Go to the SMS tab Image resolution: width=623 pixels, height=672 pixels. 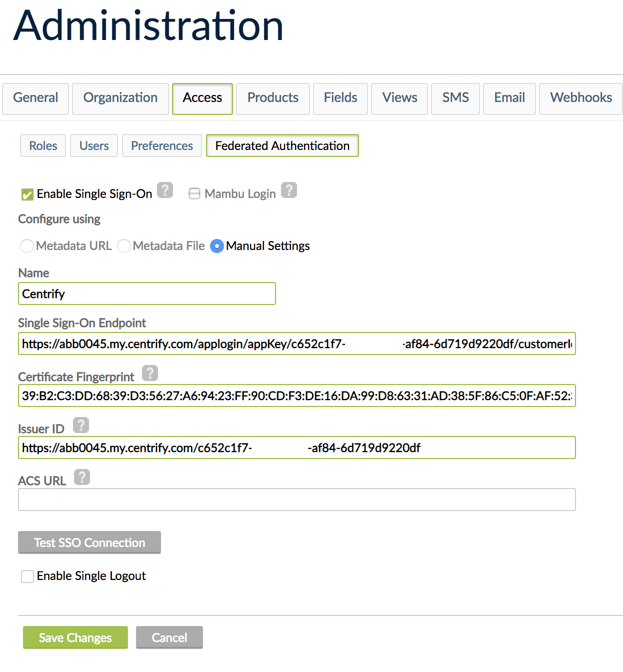pyautogui.click(x=455, y=98)
